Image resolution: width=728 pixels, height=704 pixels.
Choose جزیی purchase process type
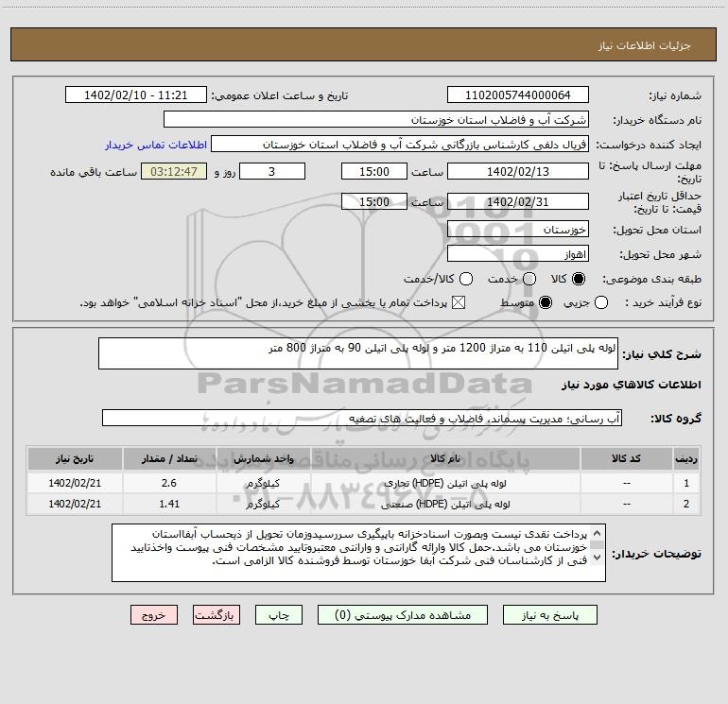pos(601,303)
